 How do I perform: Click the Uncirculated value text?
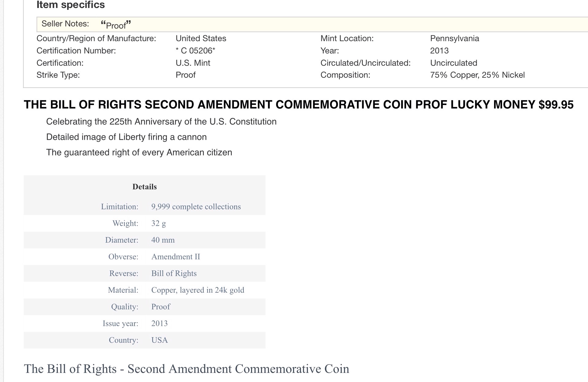pyautogui.click(x=453, y=63)
